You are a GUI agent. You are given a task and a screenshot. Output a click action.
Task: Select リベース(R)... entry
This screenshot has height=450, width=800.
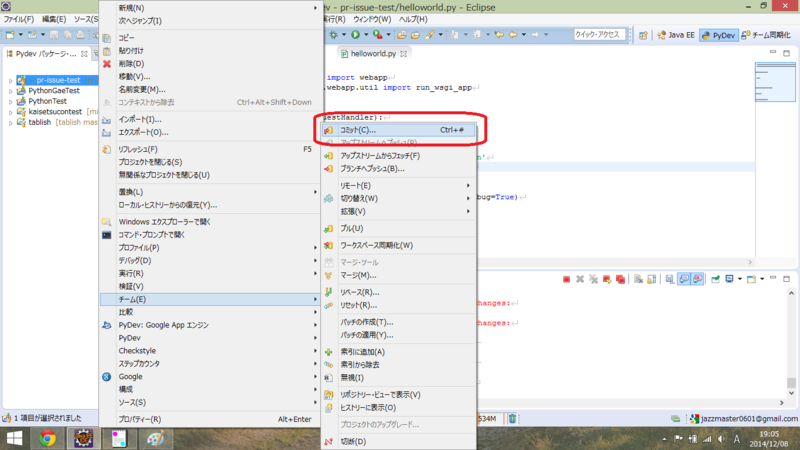[398, 292]
